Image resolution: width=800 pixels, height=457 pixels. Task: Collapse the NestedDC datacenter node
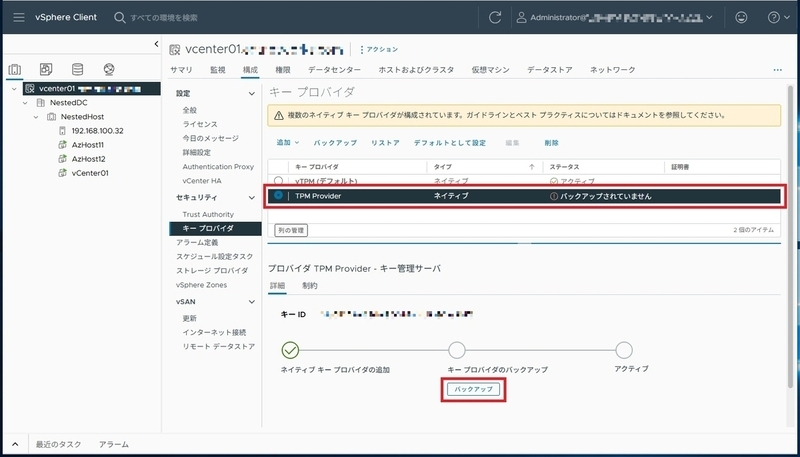(x=25, y=103)
